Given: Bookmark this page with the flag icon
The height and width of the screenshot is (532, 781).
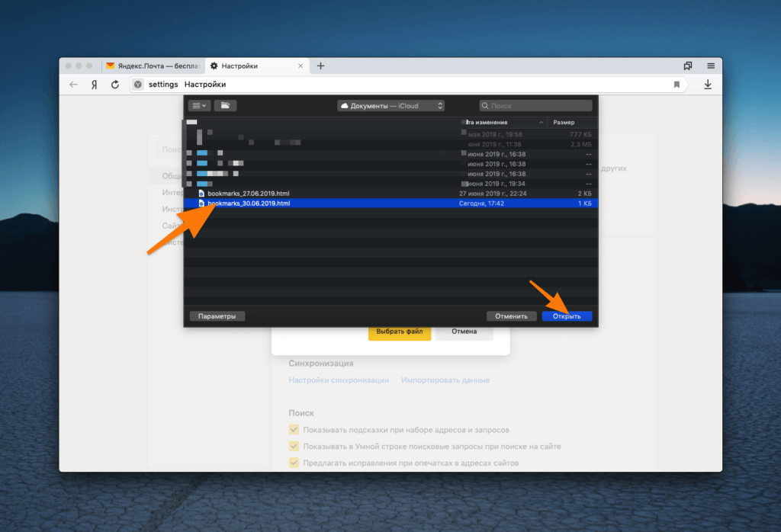Looking at the screenshot, I should (x=677, y=85).
